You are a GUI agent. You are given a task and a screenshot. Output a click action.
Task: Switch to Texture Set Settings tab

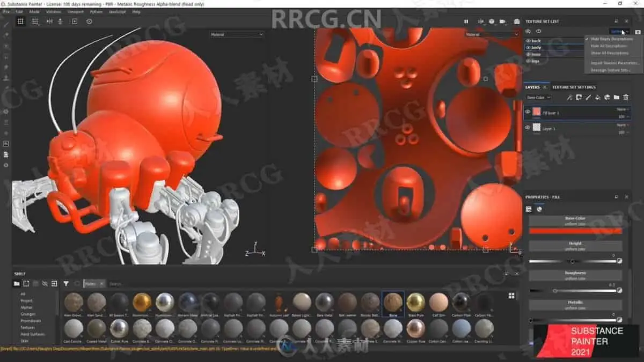coord(574,87)
